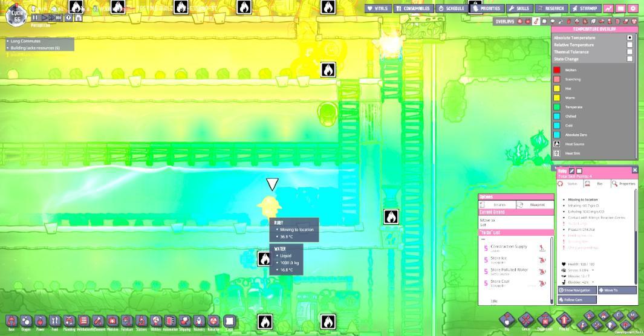The image size is (644, 336).
Task: Open the Skills menu
Action: pyautogui.click(x=519, y=8)
